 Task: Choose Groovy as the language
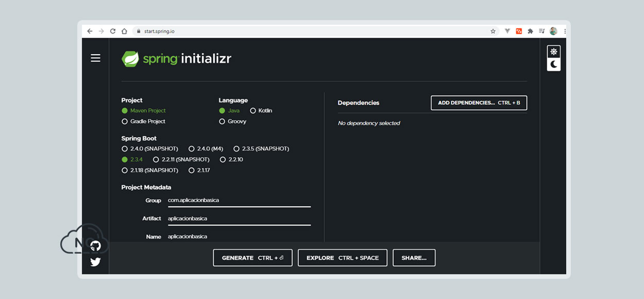233,122
